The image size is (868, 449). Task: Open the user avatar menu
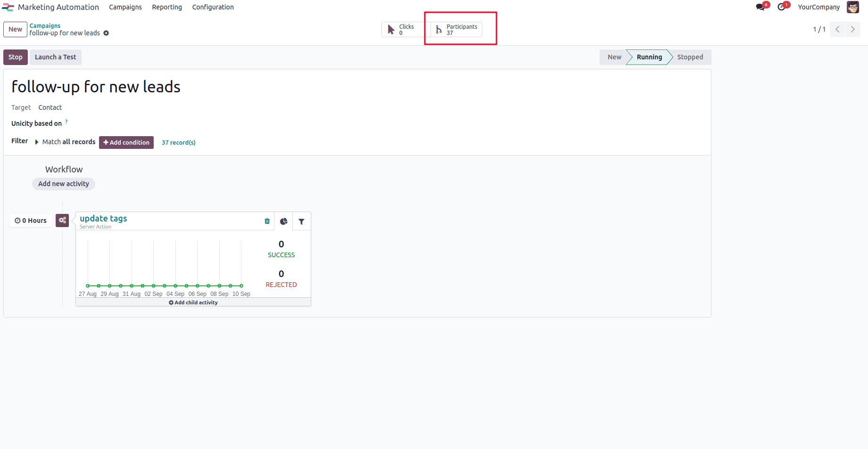click(x=853, y=7)
